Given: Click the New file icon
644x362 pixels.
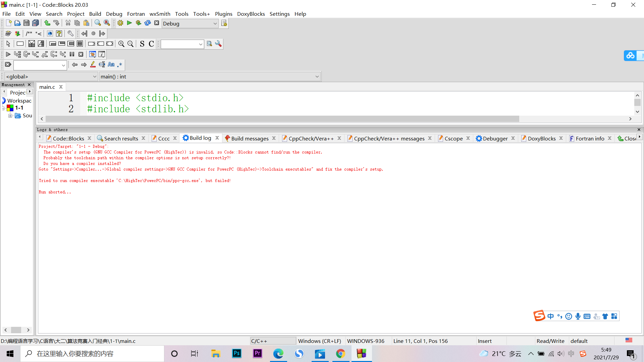Looking at the screenshot, I should pyautogui.click(x=9, y=23).
